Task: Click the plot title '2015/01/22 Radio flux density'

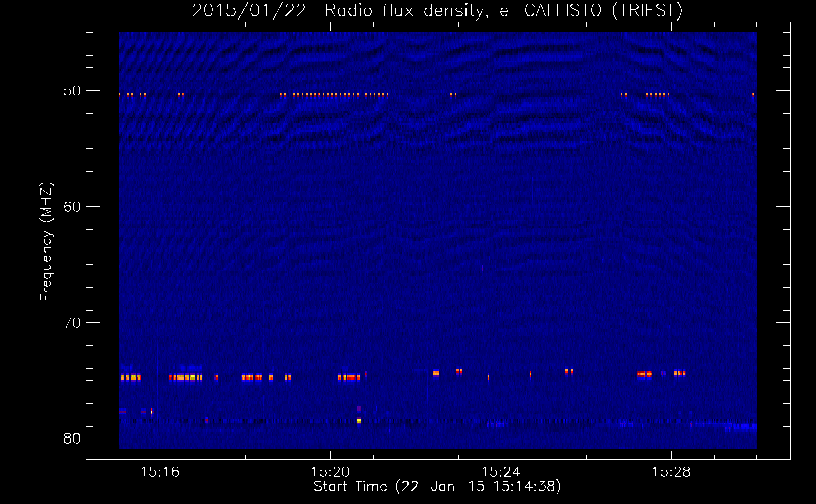Action: (x=437, y=10)
